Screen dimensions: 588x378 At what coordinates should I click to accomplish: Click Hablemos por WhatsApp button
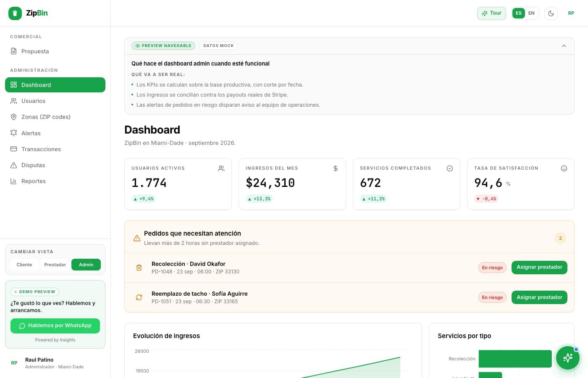pos(55,326)
